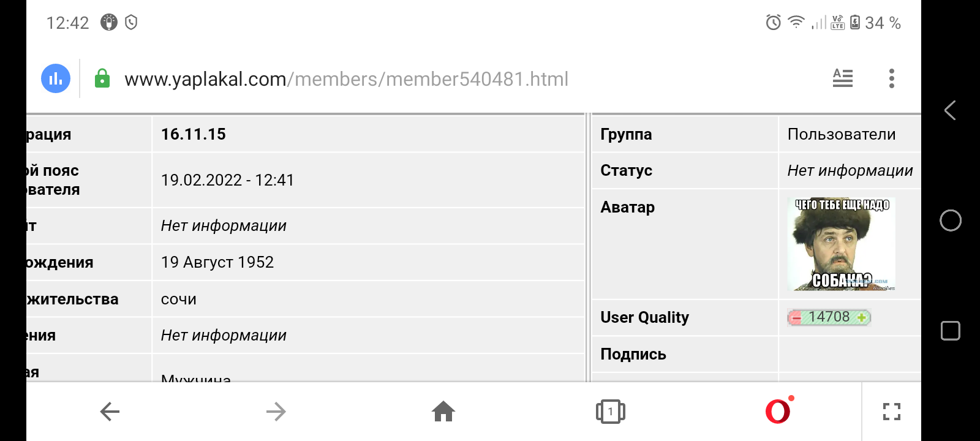This screenshot has width=980, height=441.
Task: Tap Android back chevron navigation button
Action: (950, 110)
